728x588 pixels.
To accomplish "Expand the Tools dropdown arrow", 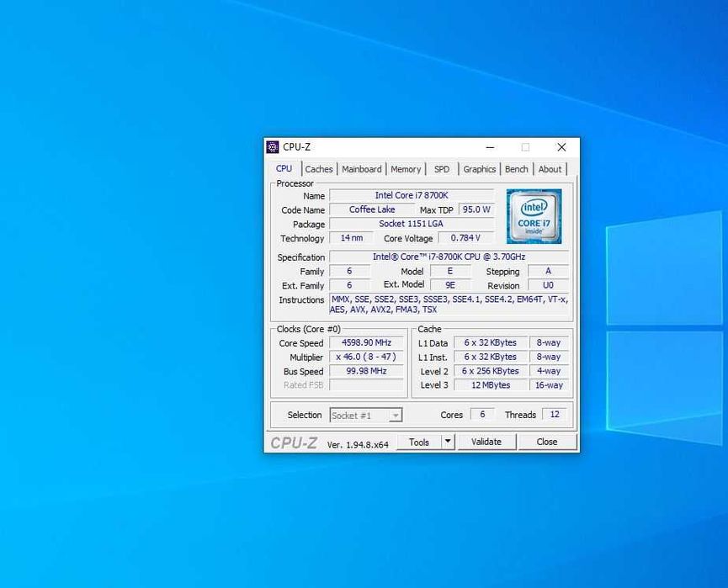I will [x=448, y=442].
